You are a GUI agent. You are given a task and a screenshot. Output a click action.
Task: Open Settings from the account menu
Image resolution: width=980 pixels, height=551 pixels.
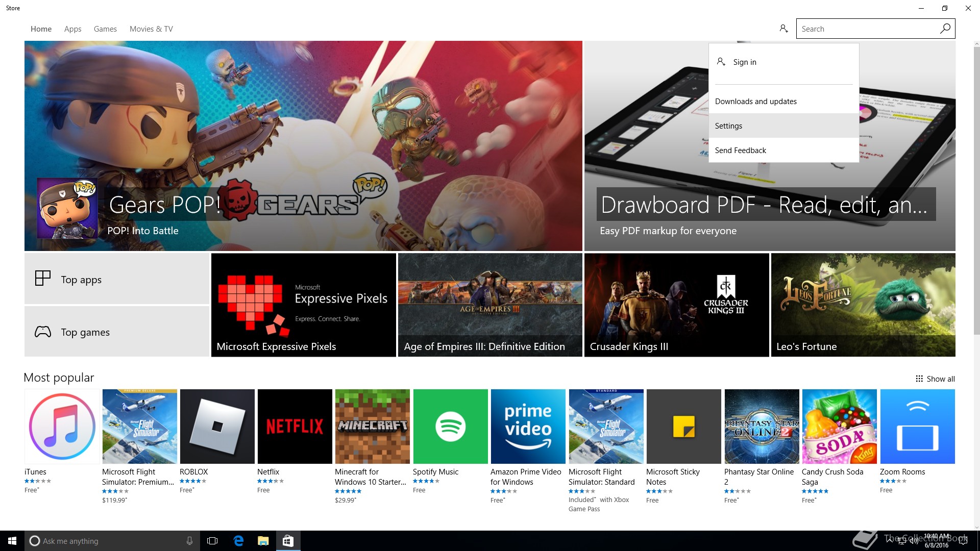[783, 126]
